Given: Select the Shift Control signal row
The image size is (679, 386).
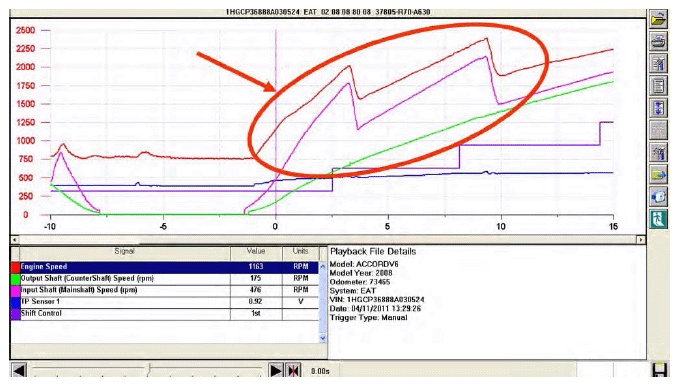Looking at the screenshot, I should 165,314.
